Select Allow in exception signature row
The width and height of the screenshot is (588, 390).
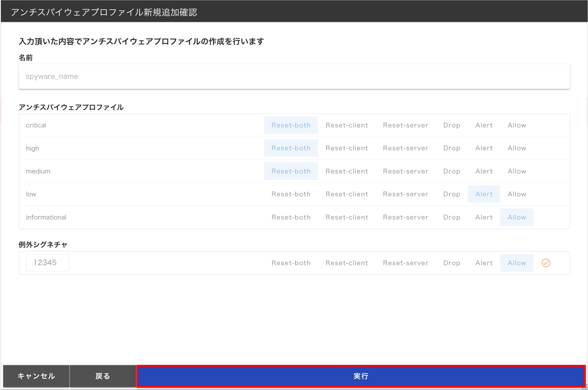point(517,263)
